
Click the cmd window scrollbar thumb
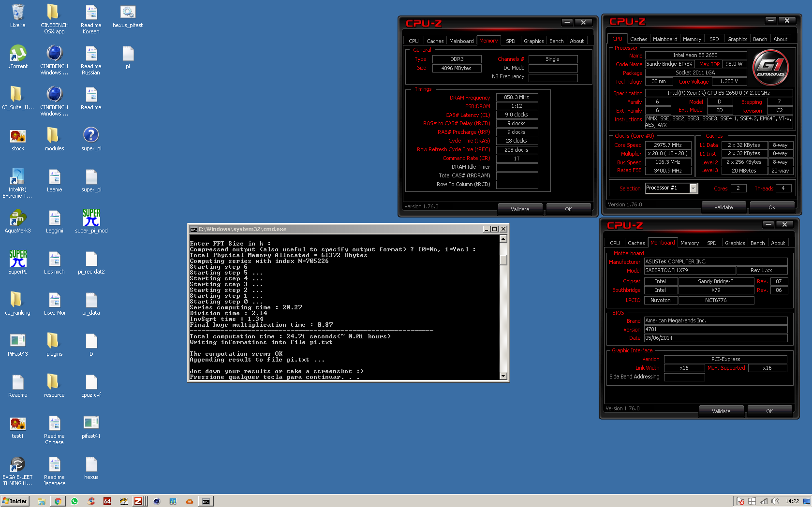503,260
